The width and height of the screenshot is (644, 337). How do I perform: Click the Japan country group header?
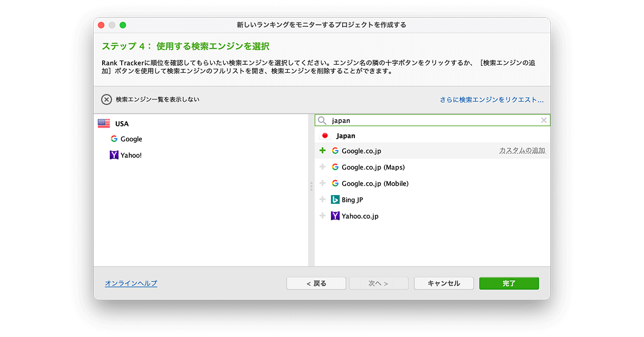[x=346, y=136]
